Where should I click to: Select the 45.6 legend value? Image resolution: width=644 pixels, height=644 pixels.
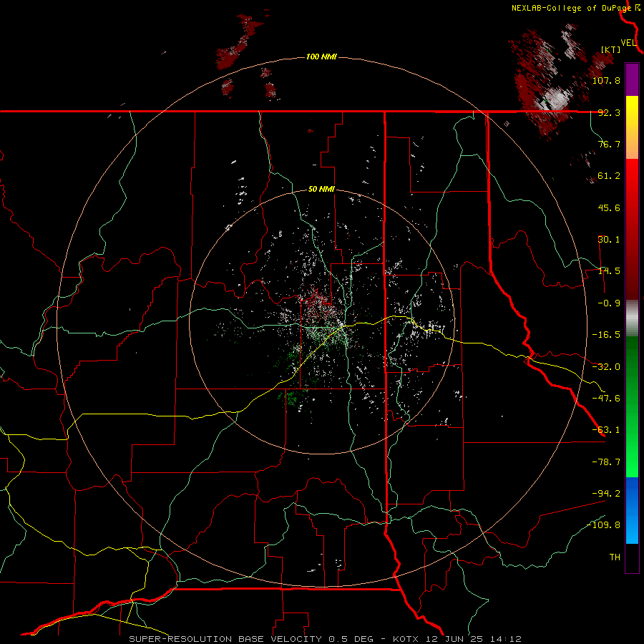pos(609,208)
